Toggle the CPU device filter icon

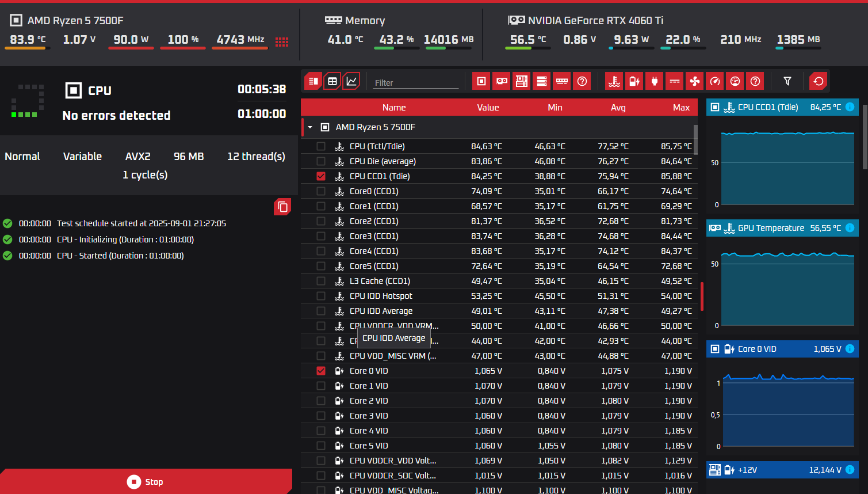[481, 81]
